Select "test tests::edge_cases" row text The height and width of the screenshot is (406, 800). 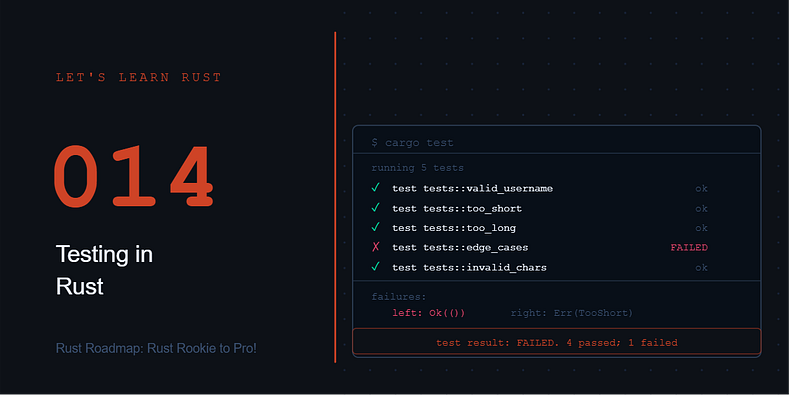tap(460, 248)
